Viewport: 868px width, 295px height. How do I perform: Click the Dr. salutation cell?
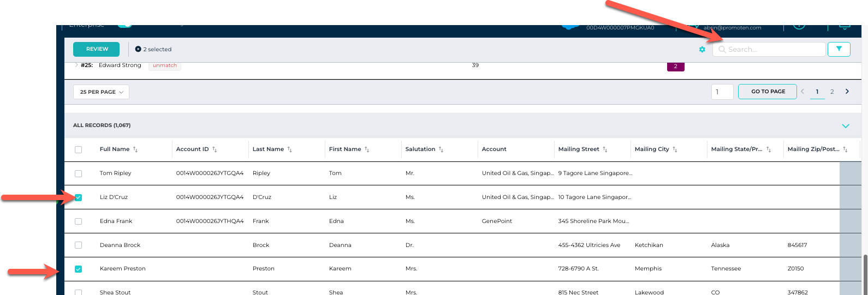click(409, 245)
